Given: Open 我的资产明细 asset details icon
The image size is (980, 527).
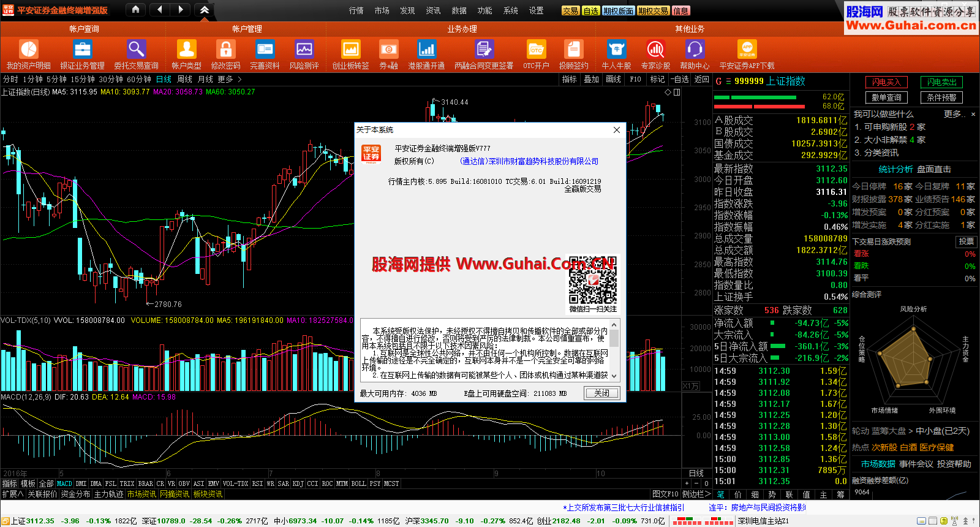Looking at the screenshot, I should pos(29,49).
